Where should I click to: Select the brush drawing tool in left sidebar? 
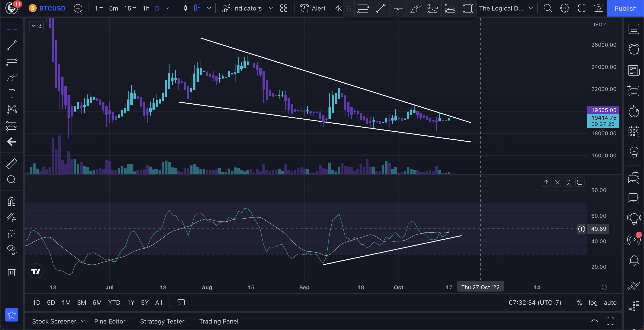(x=11, y=78)
